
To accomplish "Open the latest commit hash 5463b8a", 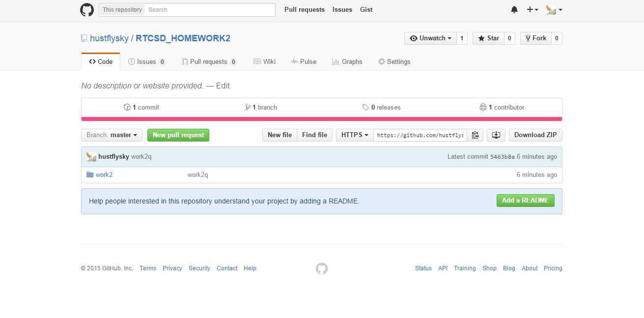I will pos(503,157).
